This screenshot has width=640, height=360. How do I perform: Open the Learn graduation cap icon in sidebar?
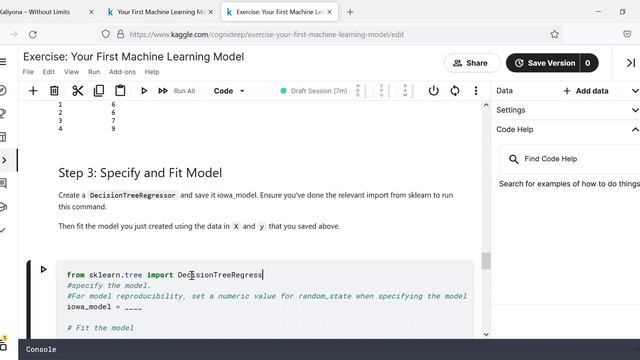(3, 207)
